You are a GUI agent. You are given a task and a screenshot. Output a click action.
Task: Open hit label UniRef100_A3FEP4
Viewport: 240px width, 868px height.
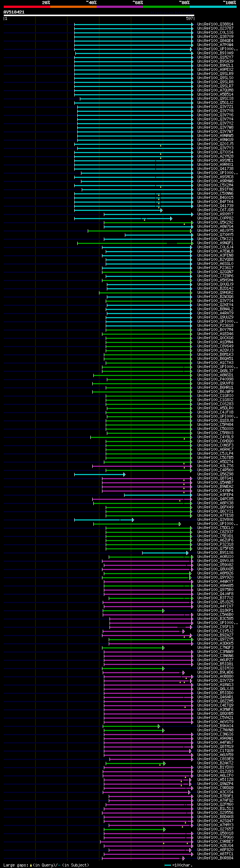point(215,495)
